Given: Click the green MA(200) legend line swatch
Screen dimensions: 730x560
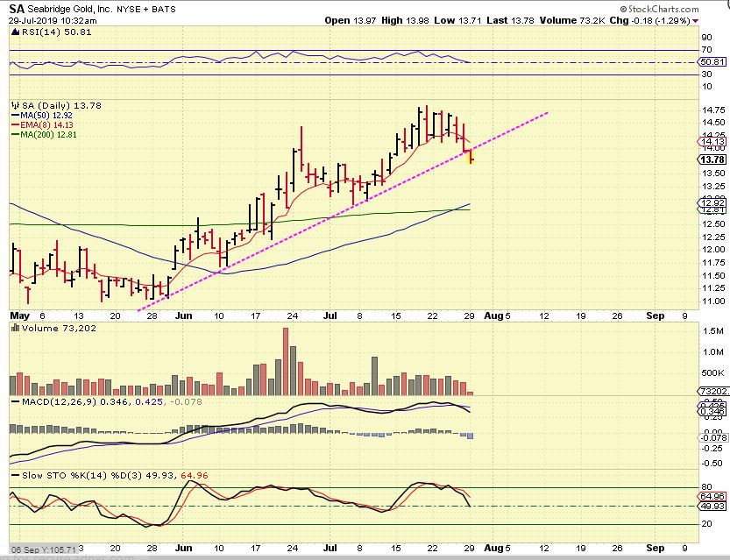Looking at the screenshot, I should tap(15, 135).
